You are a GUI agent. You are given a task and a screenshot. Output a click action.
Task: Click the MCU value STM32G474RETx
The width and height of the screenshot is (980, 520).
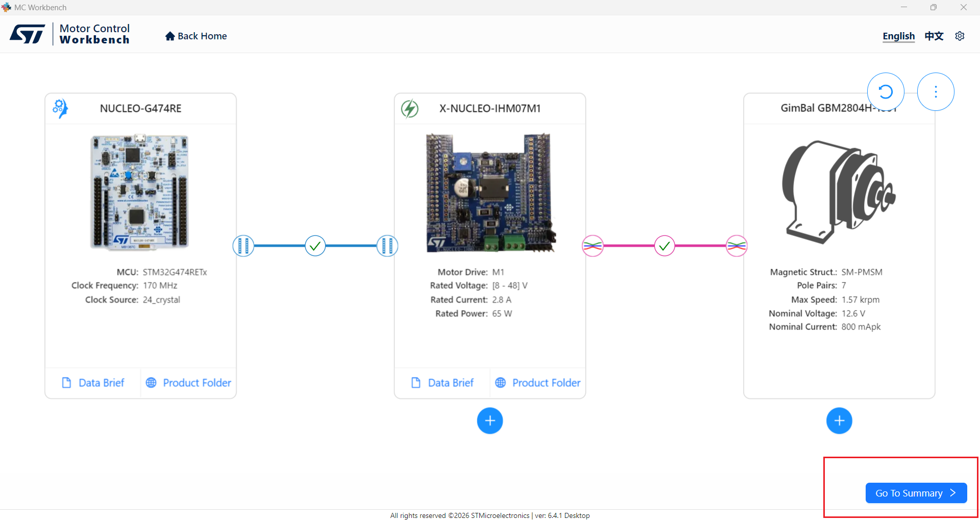[x=175, y=272]
